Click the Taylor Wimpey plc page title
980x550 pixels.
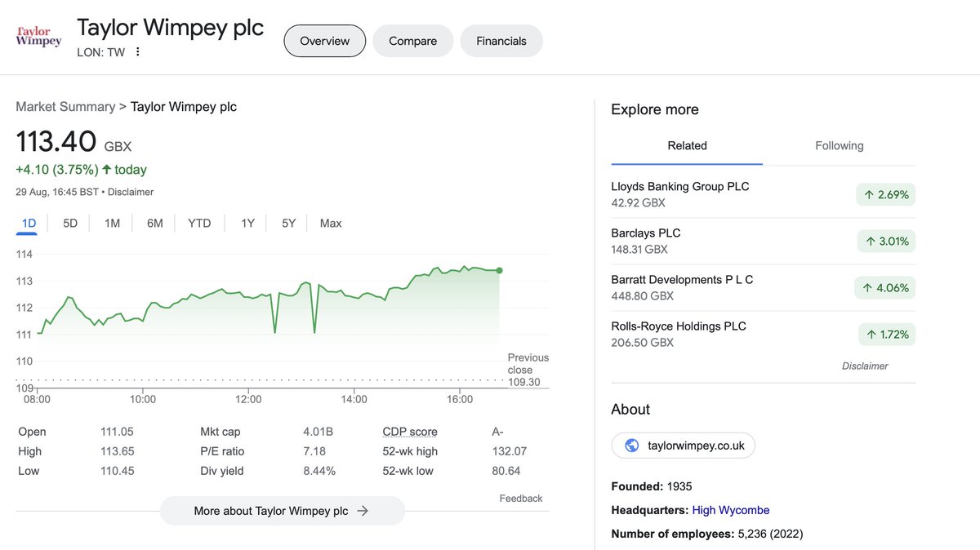170,27
